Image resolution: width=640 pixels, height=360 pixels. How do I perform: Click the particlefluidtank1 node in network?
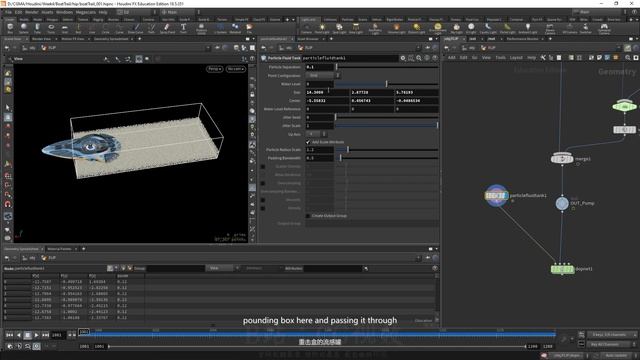[496, 196]
